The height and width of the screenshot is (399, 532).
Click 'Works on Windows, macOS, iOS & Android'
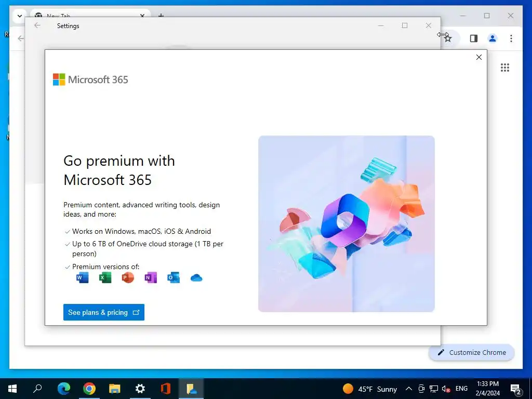[x=141, y=231]
